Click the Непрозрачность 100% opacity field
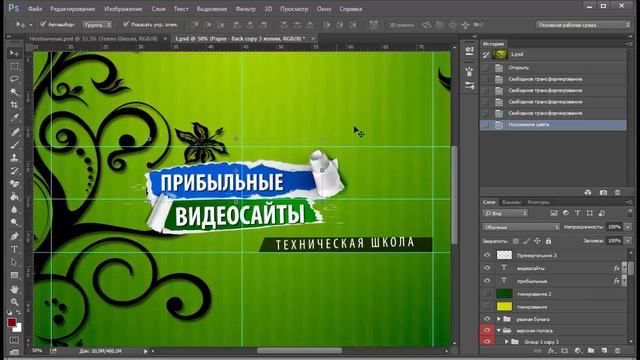 (614, 227)
